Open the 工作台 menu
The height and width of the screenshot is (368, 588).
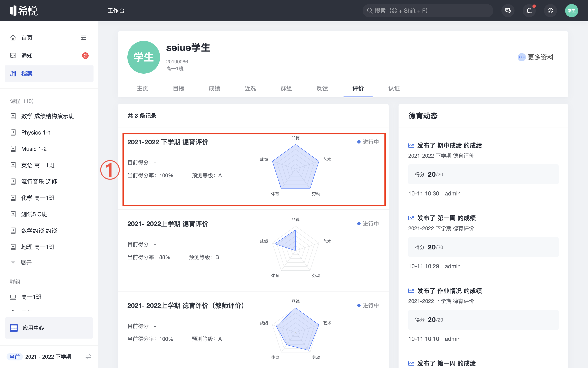[116, 11]
